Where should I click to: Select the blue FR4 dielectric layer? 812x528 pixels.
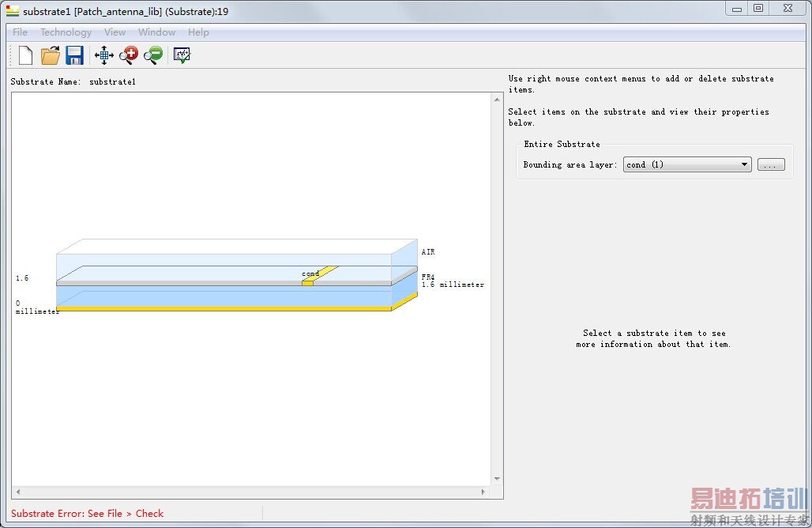pos(221,296)
